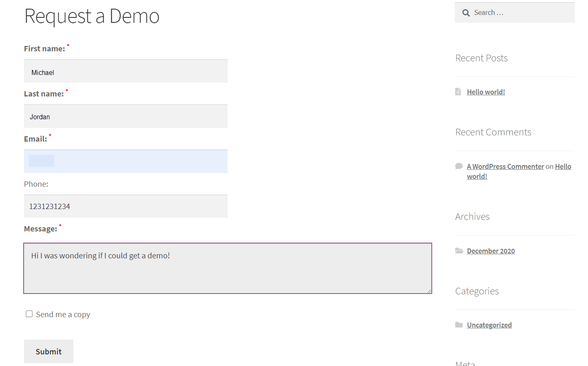Click the open folder icon beside December 2020
Viewport: 588px width, 366px height.
459,250
